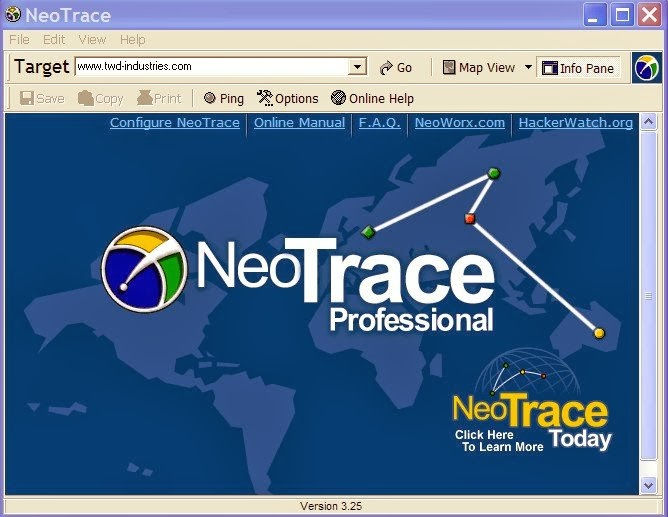Open the Configure NeoTrace link
Image resolution: width=668 pixels, height=517 pixels.
point(175,123)
